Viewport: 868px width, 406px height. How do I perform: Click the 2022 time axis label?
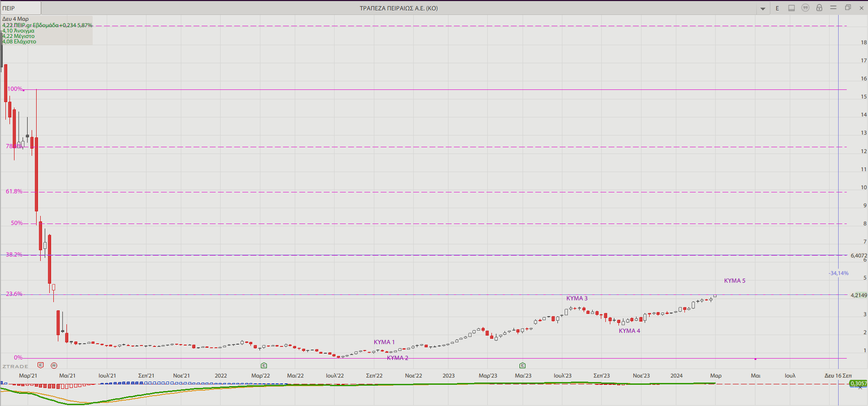221,376
